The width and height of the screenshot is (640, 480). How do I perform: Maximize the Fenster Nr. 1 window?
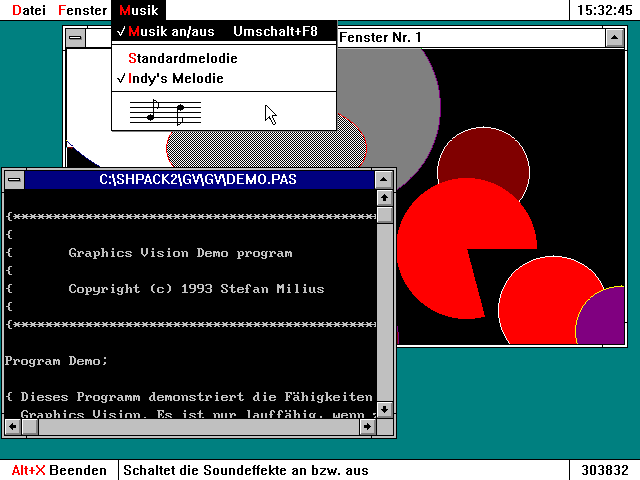[x=616, y=38]
